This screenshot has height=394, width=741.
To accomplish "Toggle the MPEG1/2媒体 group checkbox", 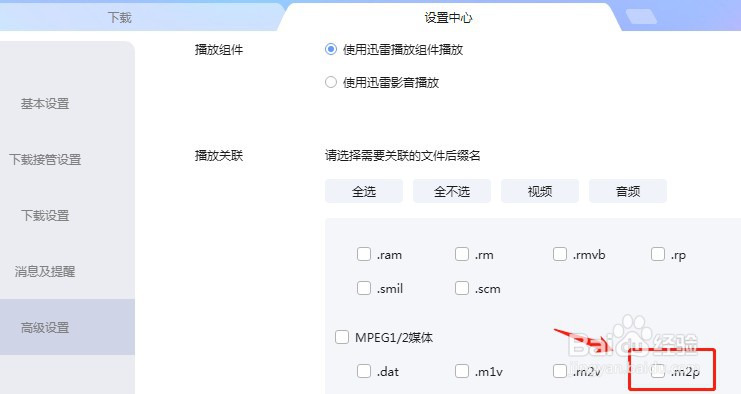I will click(342, 337).
